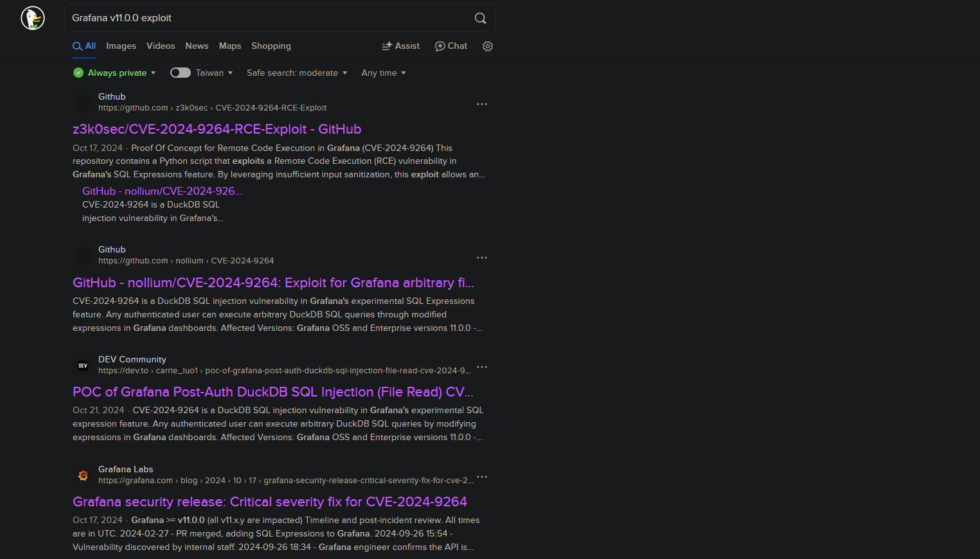The height and width of the screenshot is (559, 980).
Task: Open Grafana security release Critical severity link
Action: pos(270,502)
